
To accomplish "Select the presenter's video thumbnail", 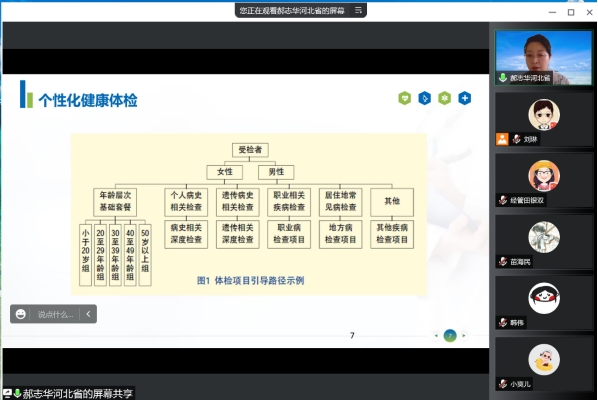I will [x=543, y=58].
